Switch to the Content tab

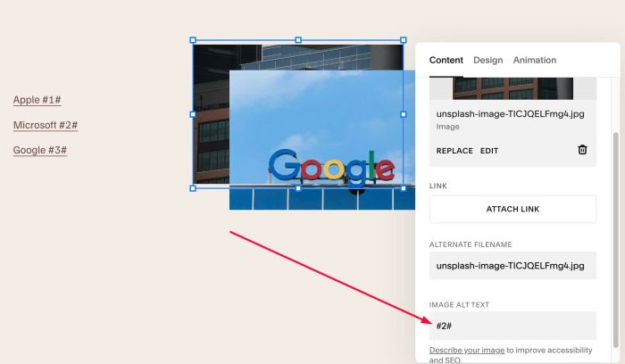click(446, 60)
